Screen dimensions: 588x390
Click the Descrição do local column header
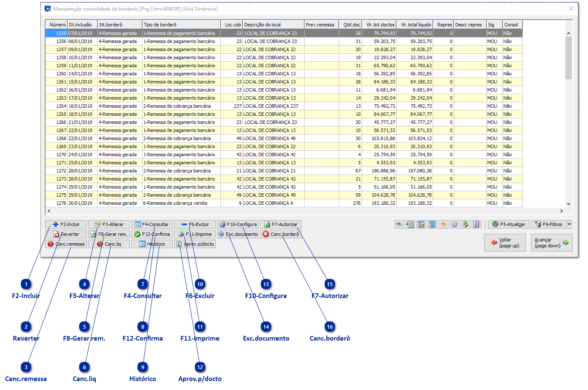274,25
